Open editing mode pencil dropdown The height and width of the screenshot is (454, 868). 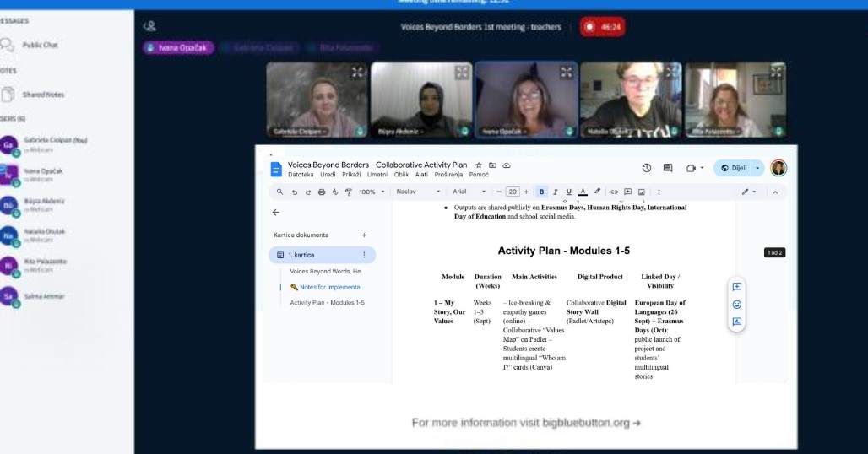tap(749, 192)
